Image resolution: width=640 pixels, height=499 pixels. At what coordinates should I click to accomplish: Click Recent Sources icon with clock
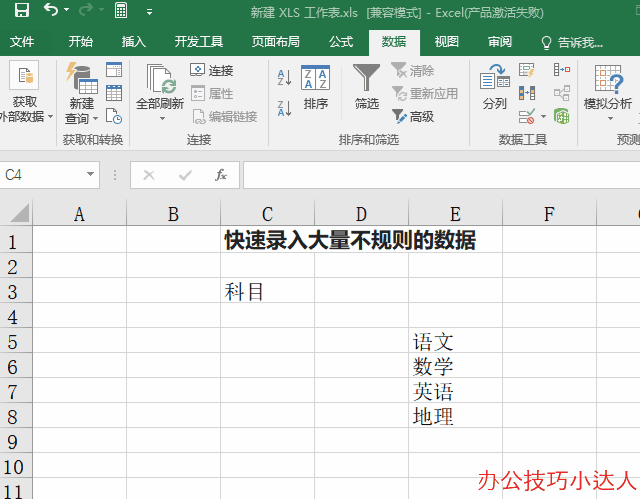[114, 116]
